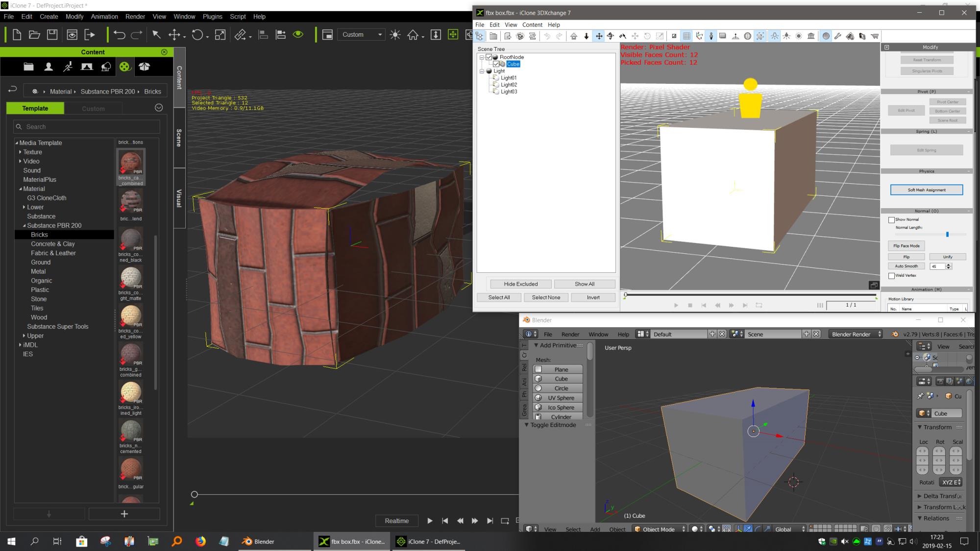This screenshot has width=980, height=551.
Task: Enable the Weld Vertex checkbox
Action: pyautogui.click(x=891, y=276)
